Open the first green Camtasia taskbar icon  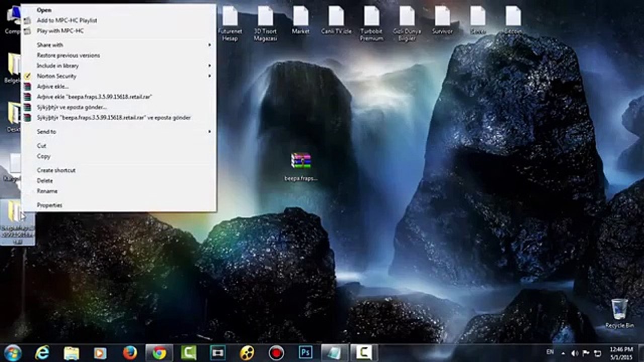click(189, 353)
